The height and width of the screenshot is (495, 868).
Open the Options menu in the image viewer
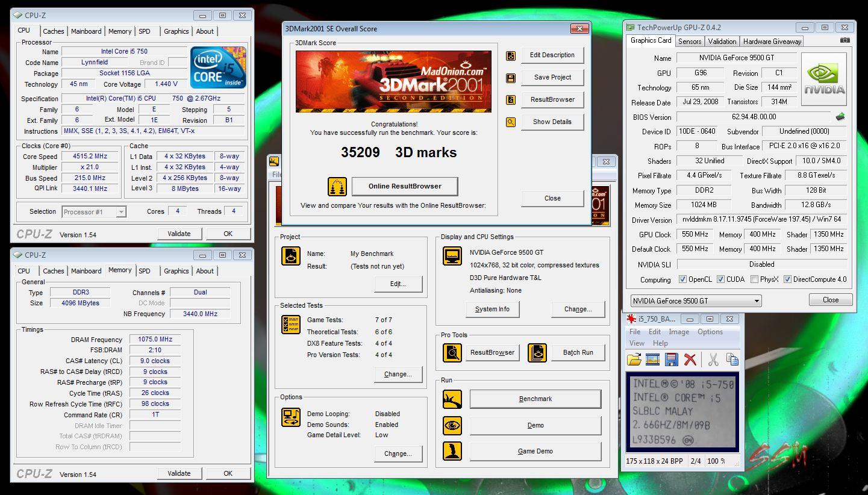(710, 332)
